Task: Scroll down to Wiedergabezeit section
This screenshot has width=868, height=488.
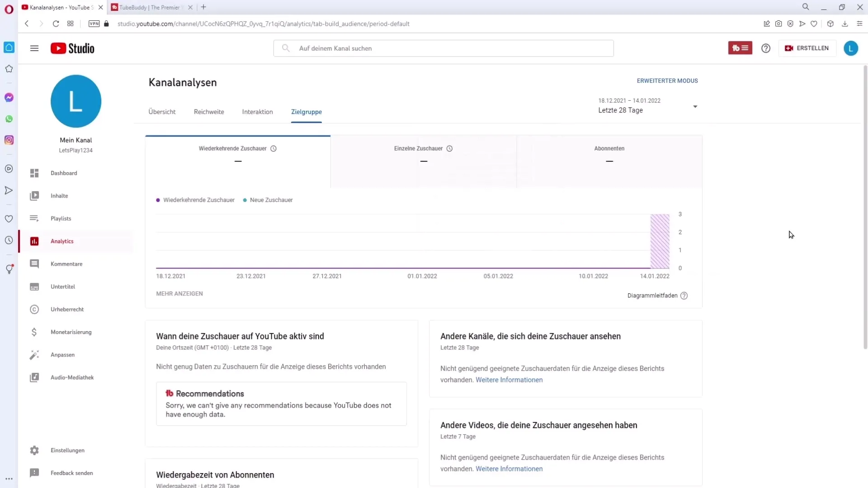Action: (x=215, y=475)
